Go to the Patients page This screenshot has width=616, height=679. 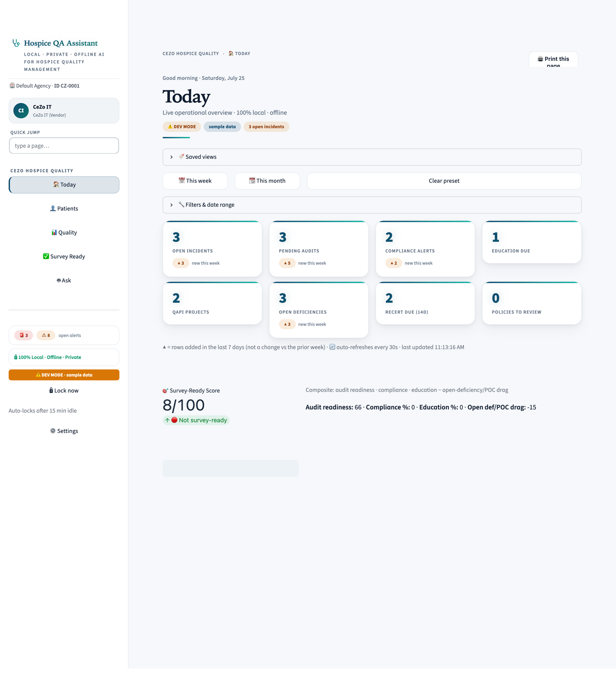64,208
